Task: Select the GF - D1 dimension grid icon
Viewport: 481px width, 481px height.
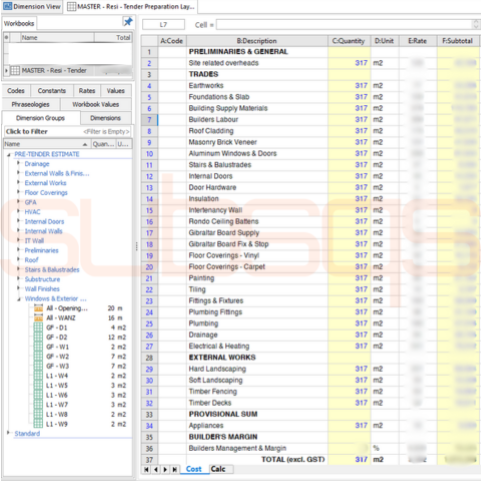Action: (38, 327)
